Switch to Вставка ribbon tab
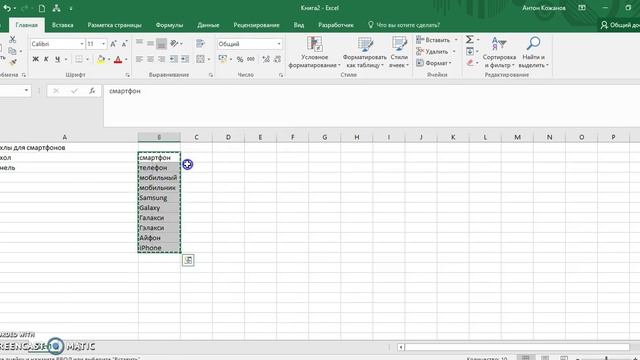Screen dimensions: 640x360 (62, 25)
